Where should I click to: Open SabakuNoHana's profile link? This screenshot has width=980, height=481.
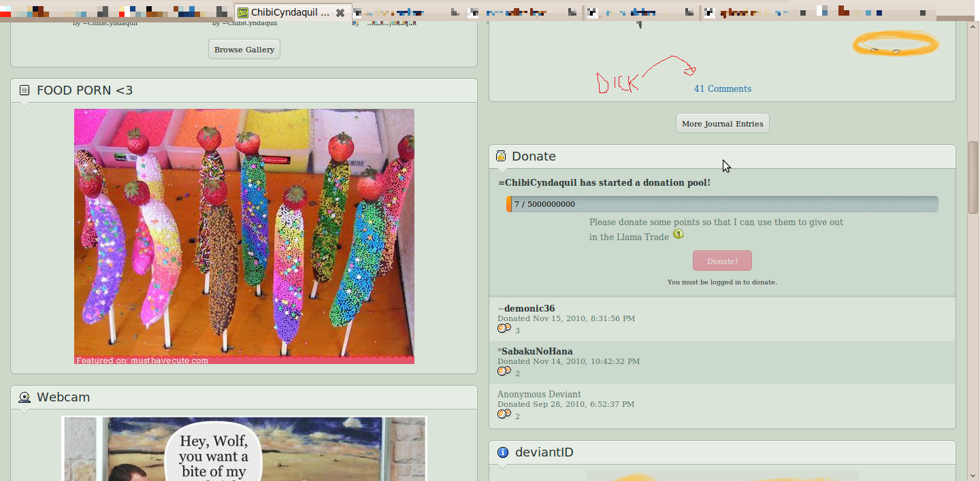coord(536,352)
